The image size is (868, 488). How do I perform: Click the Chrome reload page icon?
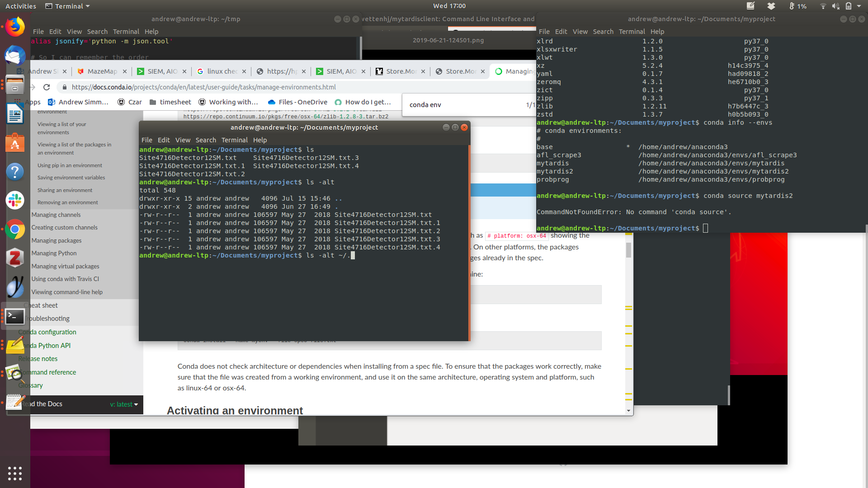(47, 87)
